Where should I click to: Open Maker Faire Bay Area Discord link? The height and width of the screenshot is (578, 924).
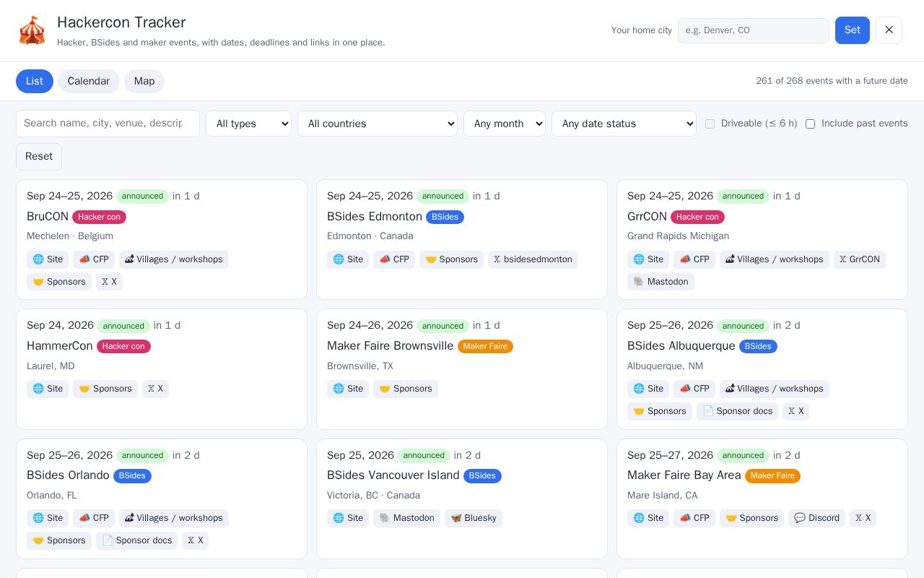(816, 518)
